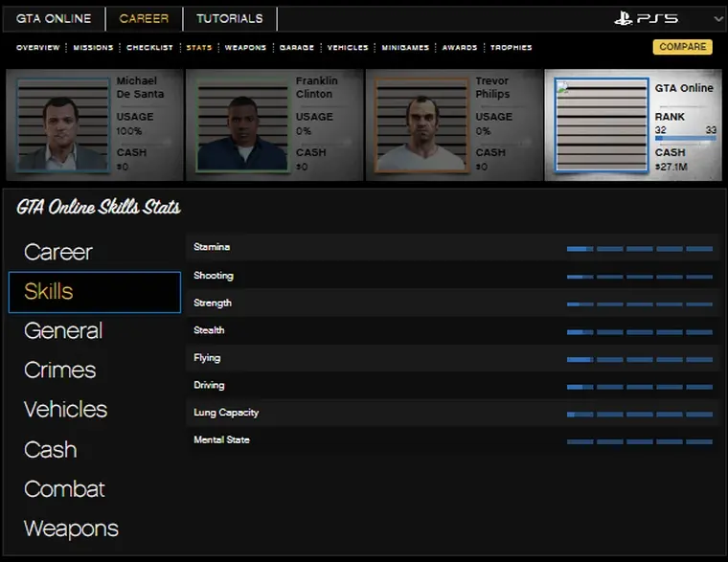Select the GTA Online character portrait
728x562 pixels.
click(601, 124)
